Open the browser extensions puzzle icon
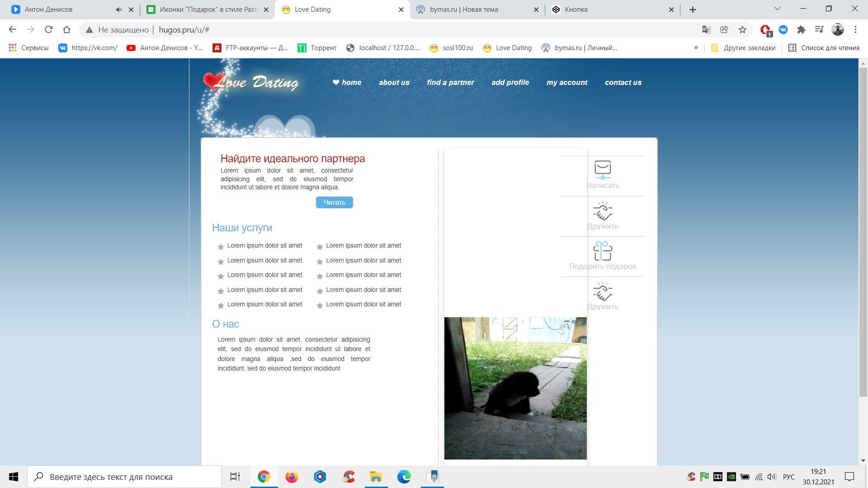 tap(801, 30)
